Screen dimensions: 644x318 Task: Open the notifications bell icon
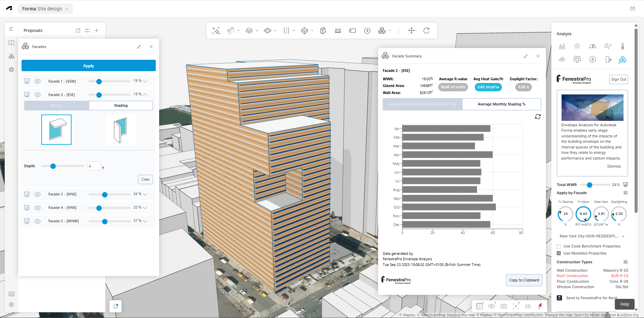(x=116, y=306)
